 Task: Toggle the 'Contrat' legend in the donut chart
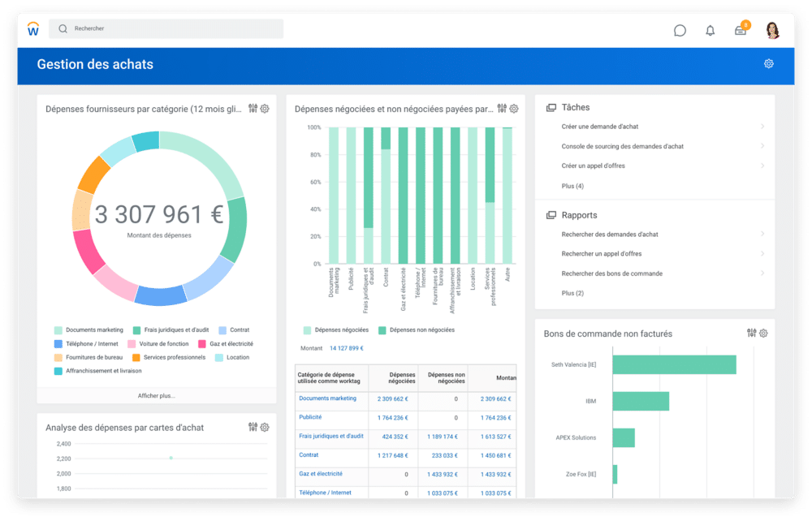click(241, 330)
